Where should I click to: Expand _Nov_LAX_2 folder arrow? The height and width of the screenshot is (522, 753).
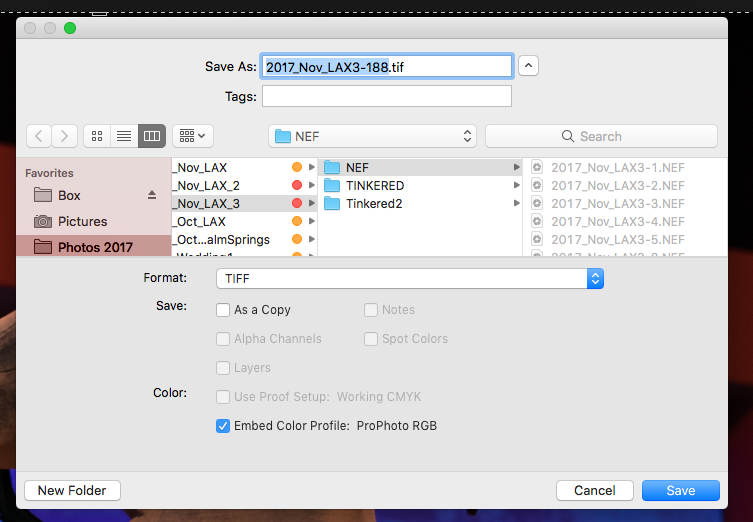click(312, 185)
